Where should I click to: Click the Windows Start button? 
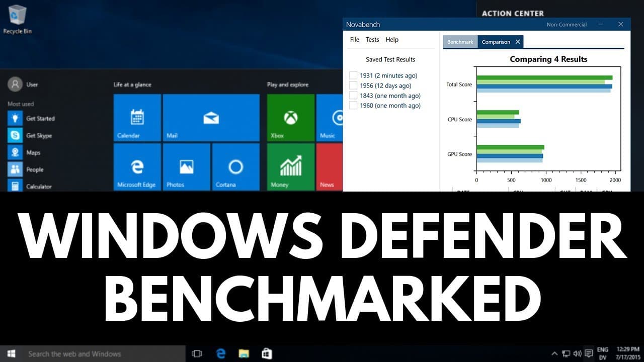pos(11,353)
